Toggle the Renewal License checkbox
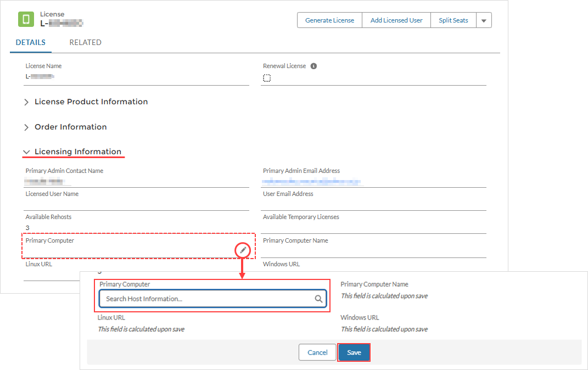The height and width of the screenshot is (370, 588). click(267, 78)
